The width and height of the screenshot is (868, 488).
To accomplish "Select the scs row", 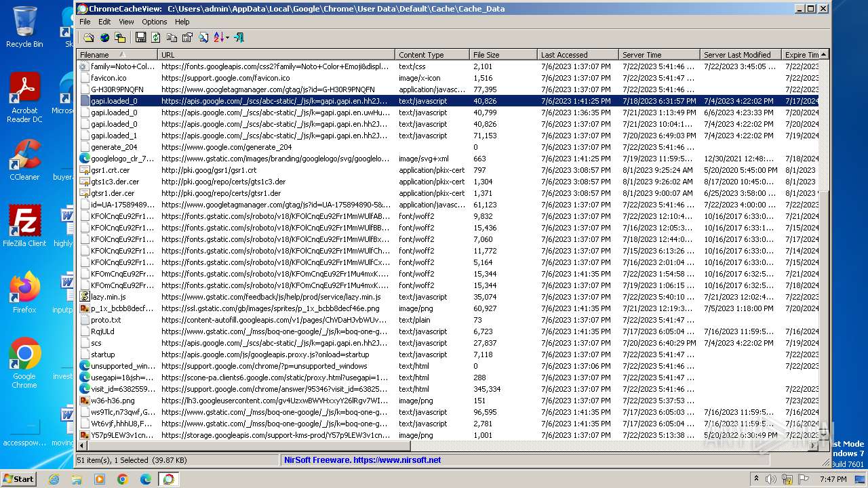I will click(448, 343).
